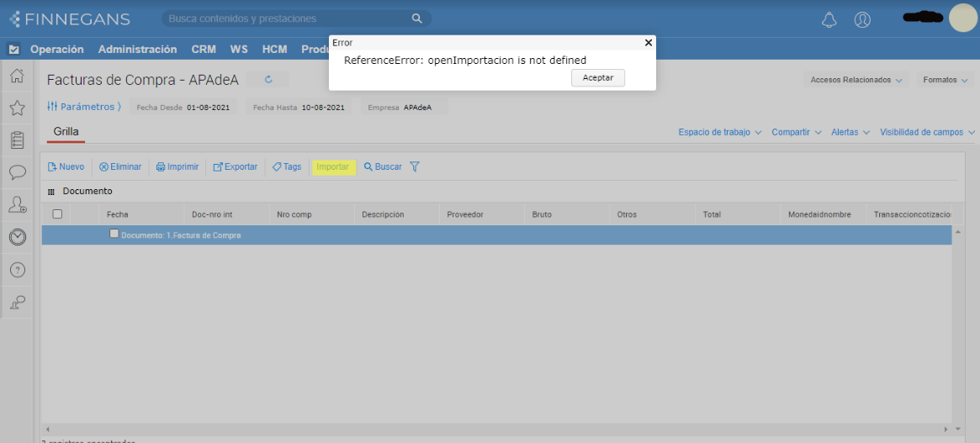This screenshot has height=443, width=980.
Task: Check the Documento Factura de Compra row
Action: pyautogui.click(x=114, y=235)
